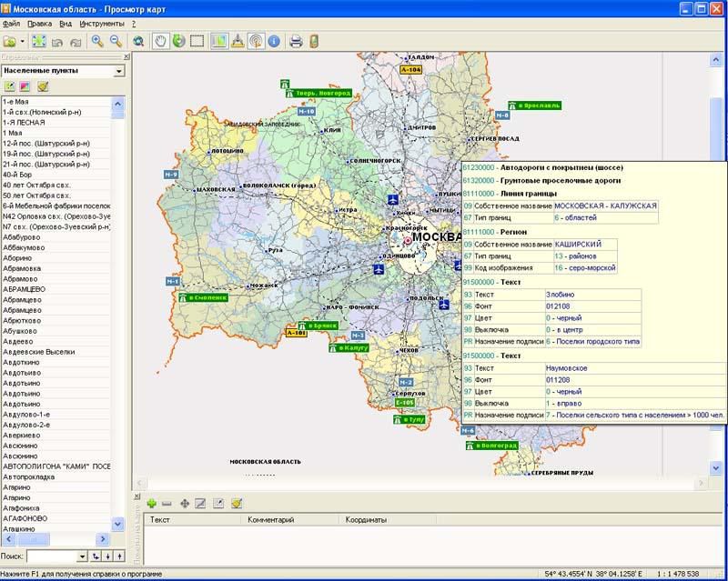Viewport: 728px width, 581px height.
Task: Expand the Поиск search dropdown arrow
Action: pos(82,556)
